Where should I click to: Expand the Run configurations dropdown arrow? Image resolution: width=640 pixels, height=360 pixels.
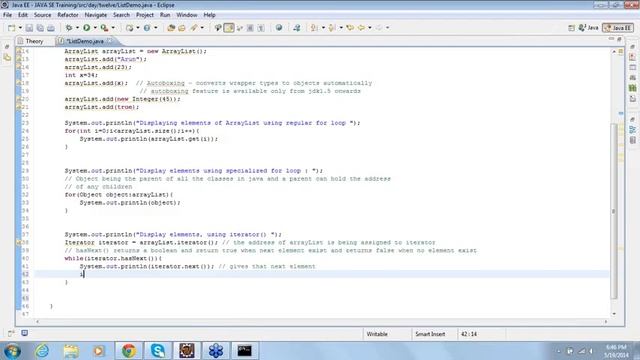(x=95, y=28)
